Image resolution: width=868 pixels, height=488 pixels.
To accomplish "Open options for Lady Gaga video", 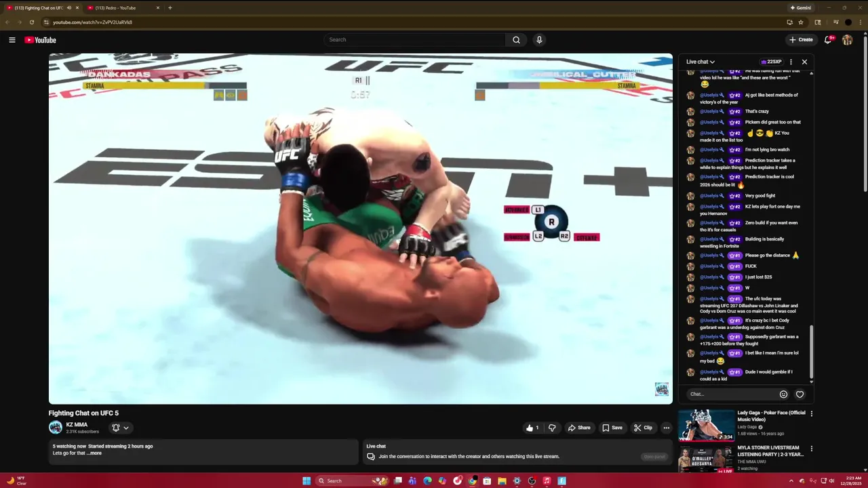I will click(811, 413).
